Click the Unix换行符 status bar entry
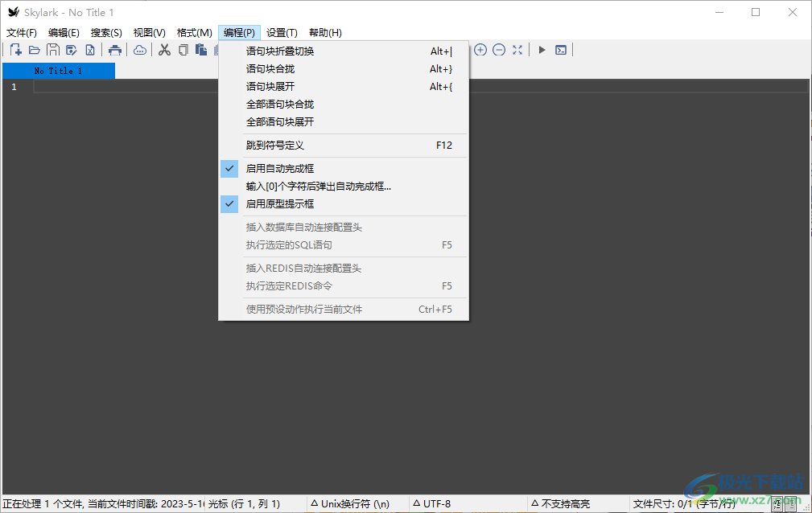Image resolution: width=812 pixels, height=513 pixels. coord(350,503)
